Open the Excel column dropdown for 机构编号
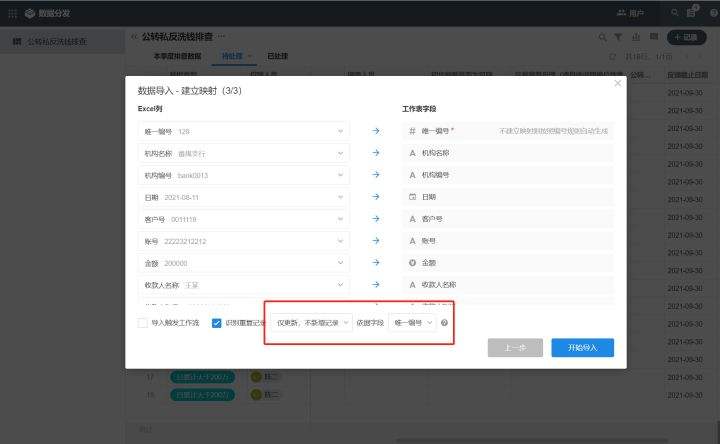 [x=243, y=175]
